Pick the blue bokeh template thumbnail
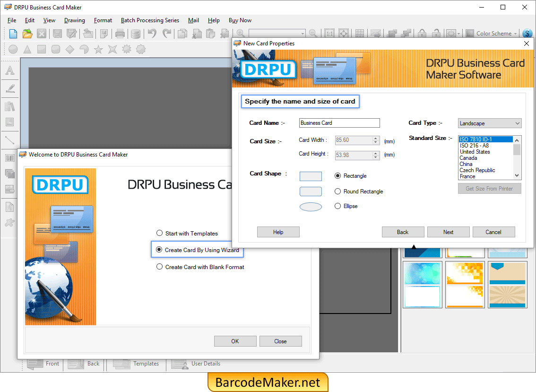 422,285
